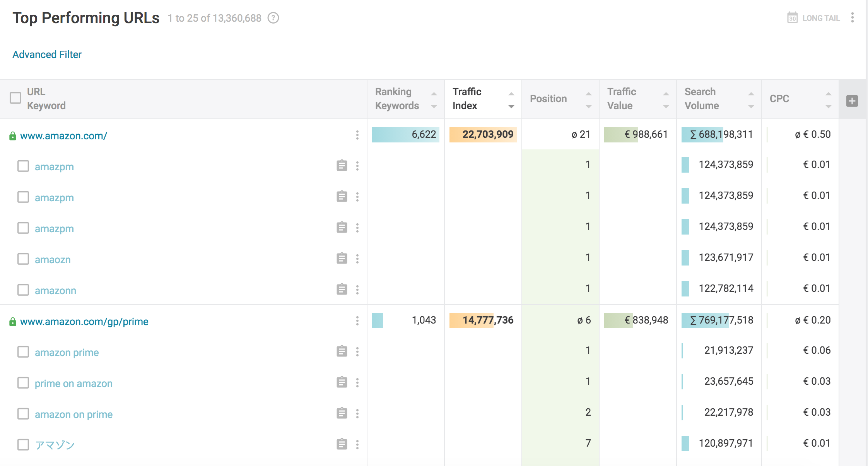
Task: Open three-dot menu for amazonn keyword
Action: tap(357, 290)
